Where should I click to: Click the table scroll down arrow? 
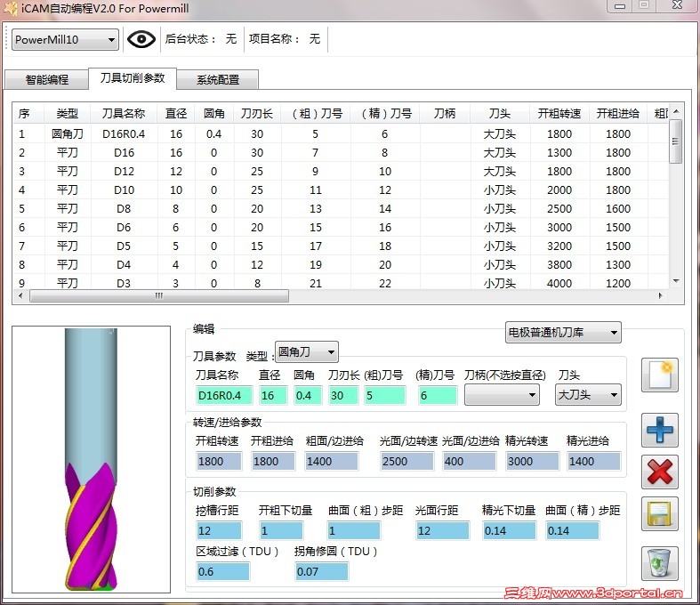pos(676,281)
